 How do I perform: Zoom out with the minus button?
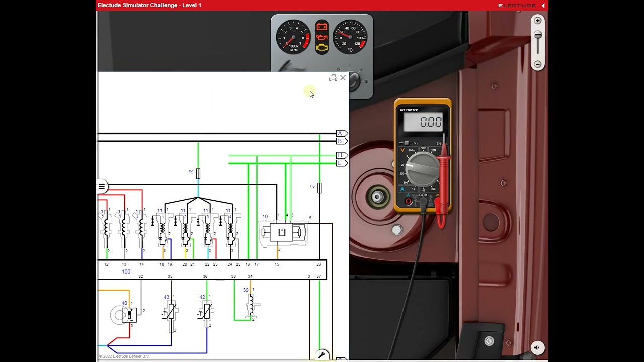tap(538, 64)
